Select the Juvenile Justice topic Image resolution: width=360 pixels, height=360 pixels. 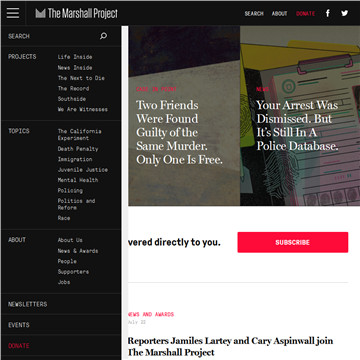(x=83, y=170)
